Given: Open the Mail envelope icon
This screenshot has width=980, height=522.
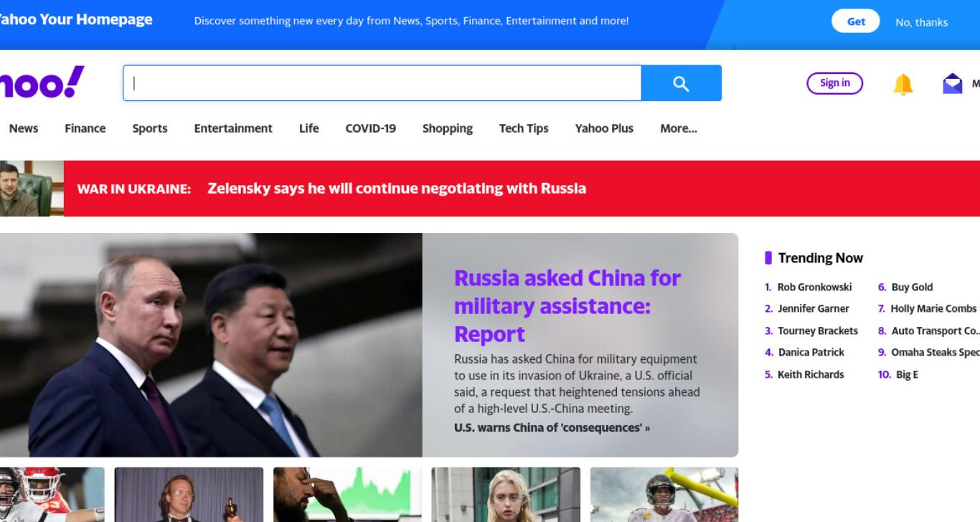Looking at the screenshot, I should [952, 84].
